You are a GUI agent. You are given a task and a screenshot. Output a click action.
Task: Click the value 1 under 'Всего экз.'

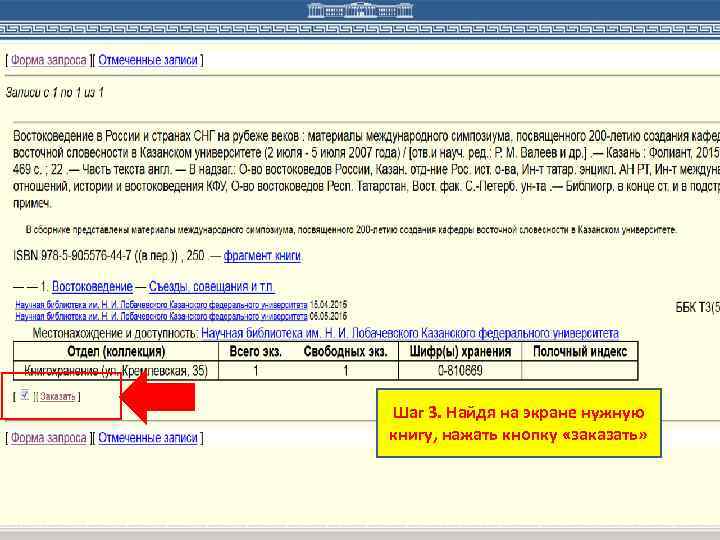coord(256,371)
